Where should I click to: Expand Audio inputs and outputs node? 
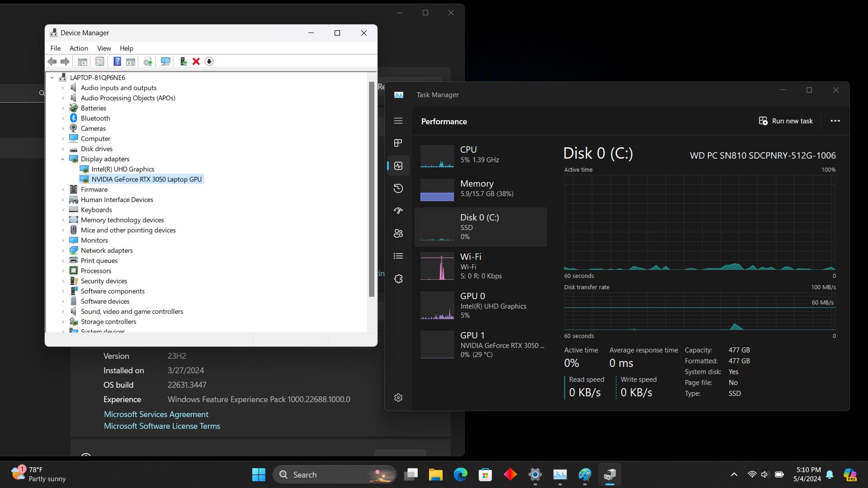point(63,88)
